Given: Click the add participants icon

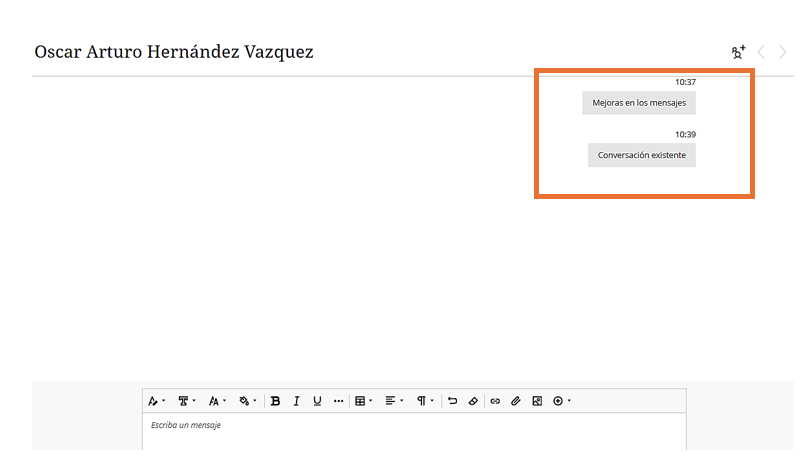Looking at the screenshot, I should point(738,52).
